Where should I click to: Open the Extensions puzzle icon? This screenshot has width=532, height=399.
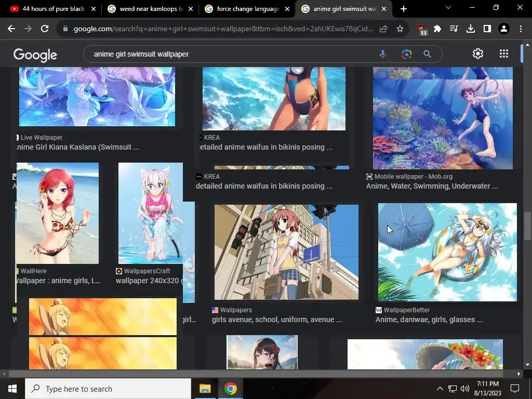(437, 29)
